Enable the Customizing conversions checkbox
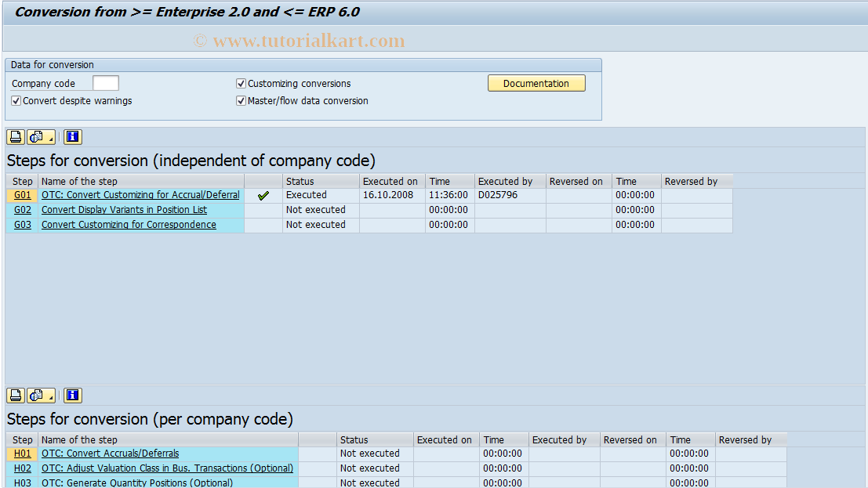This screenshot has height=488, width=868. coord(241,83)
